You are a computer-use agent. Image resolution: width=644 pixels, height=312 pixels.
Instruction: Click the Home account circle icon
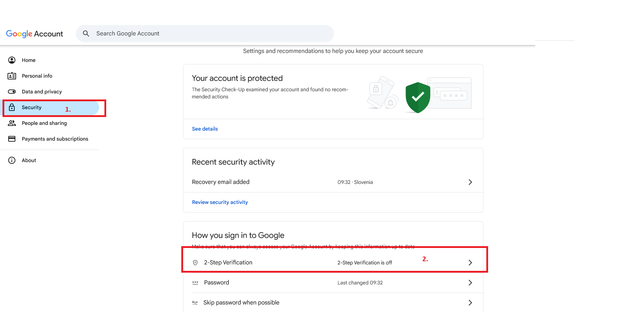click(12, 60)
